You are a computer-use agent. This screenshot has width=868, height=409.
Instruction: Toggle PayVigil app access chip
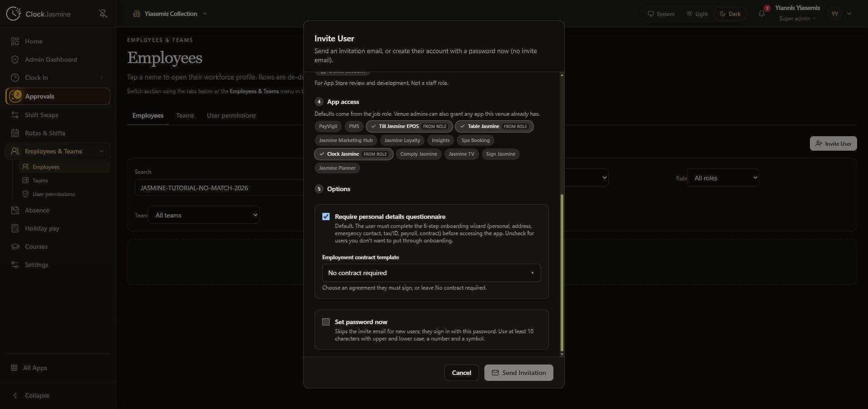point(328,126)
